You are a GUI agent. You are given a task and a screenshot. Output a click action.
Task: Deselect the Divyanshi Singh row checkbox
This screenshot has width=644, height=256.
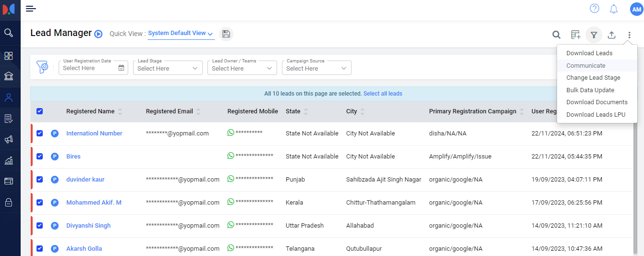[x=40, y=225]
